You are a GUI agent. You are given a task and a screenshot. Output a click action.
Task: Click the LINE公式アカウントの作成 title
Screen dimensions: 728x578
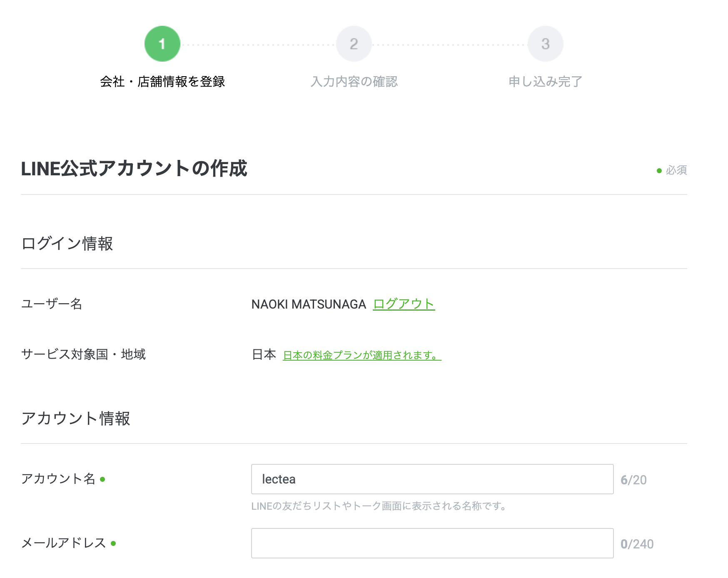point(134,169)
